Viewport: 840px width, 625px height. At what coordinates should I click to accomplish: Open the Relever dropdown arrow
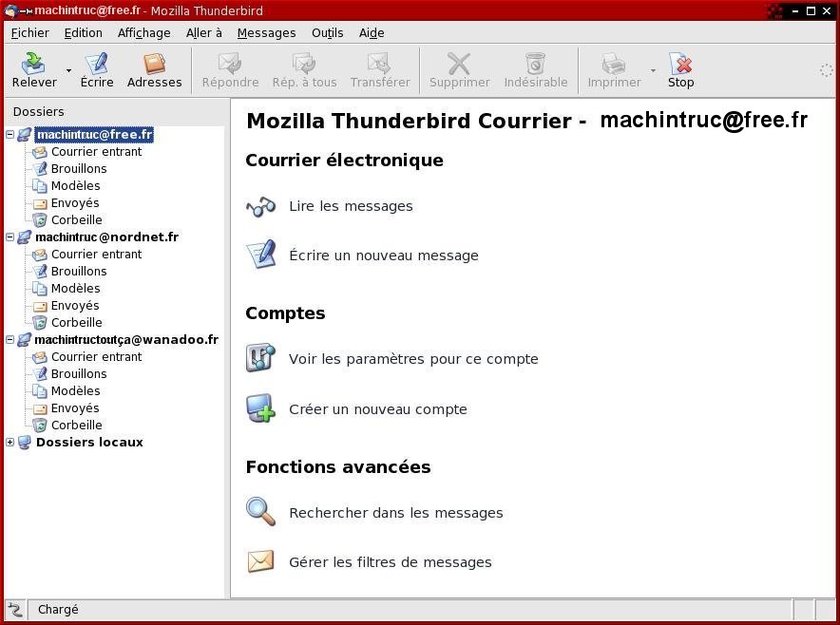(68, 70)
